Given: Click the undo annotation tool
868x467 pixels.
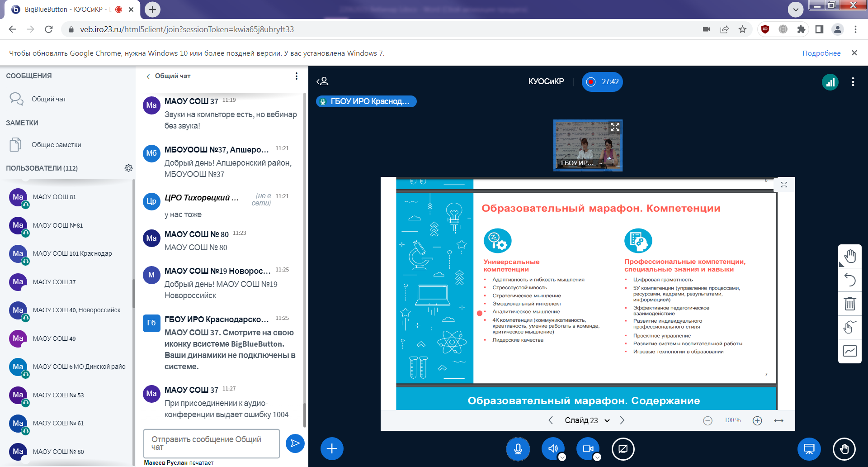Looking at the screenshot, I should [849, 280].
